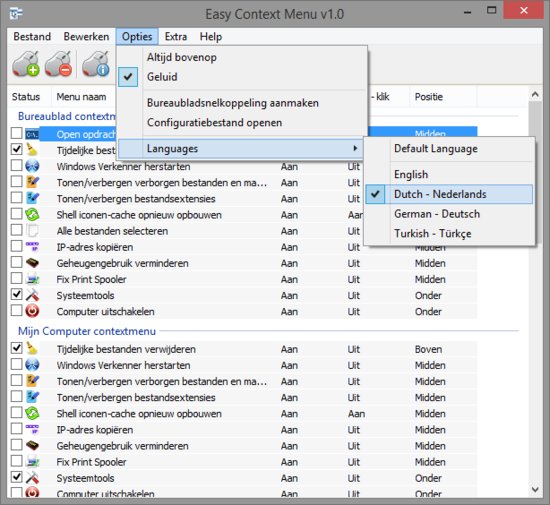
Task: Click memory chip icon of Bureaublad Geheugengebruik verminderen
Action: click(x=32, y=263)
